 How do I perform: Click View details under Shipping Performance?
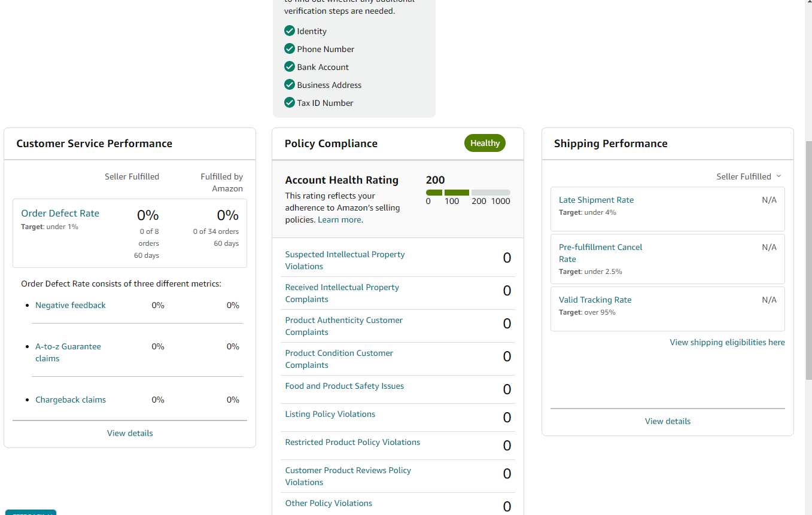(x=668, y=421)
